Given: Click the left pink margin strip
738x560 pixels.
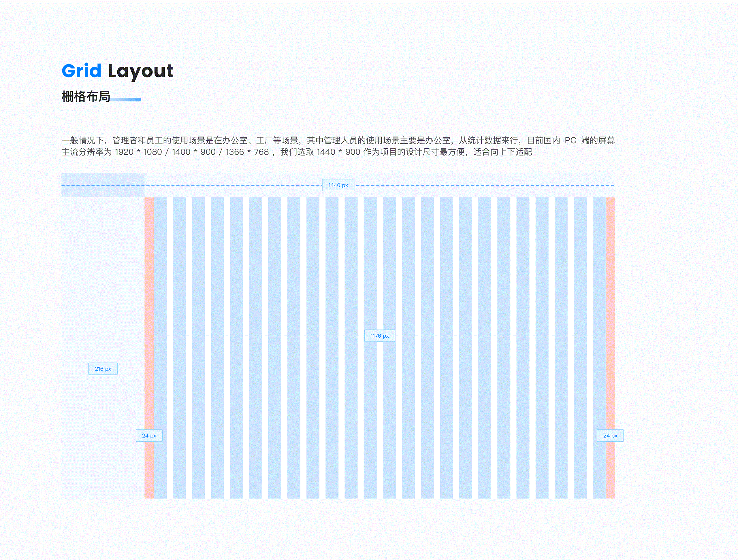Looking at the screenshot, I should point(149,348).
